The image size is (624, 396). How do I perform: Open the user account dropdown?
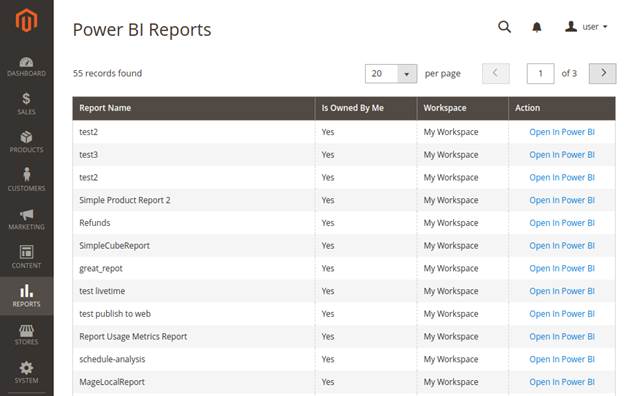[586, 27]
